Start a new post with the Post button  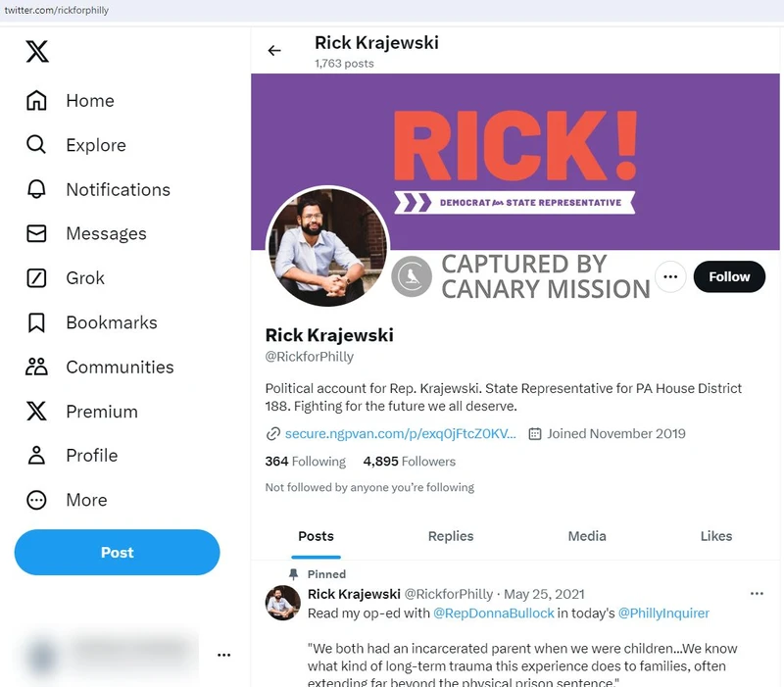[x=117, y=552]
